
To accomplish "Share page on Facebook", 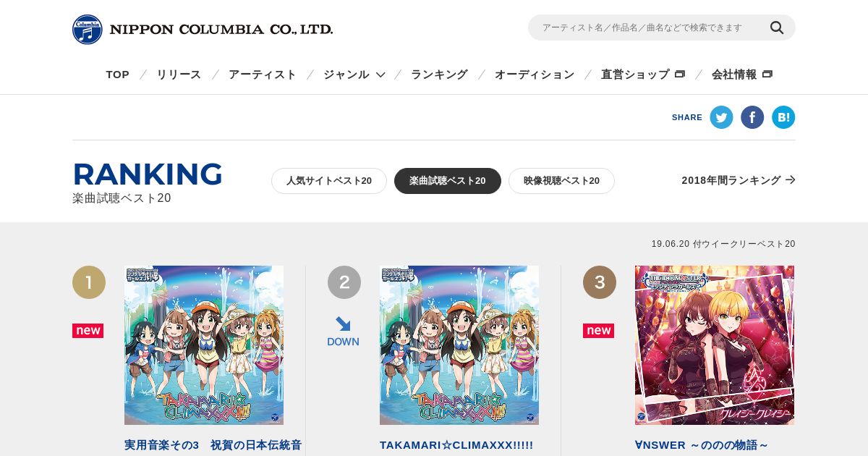I will click(752, 117).
